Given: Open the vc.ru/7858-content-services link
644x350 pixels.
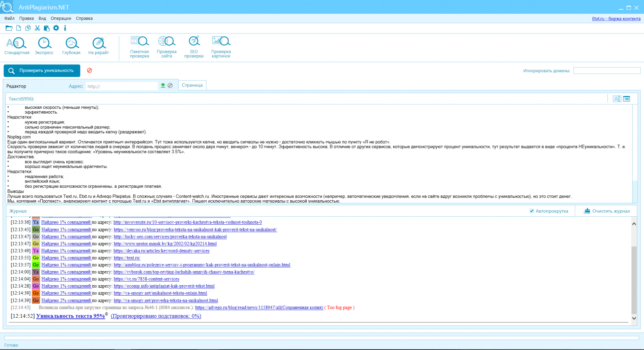Looking at the screenshot, I should tap(147, 279).
